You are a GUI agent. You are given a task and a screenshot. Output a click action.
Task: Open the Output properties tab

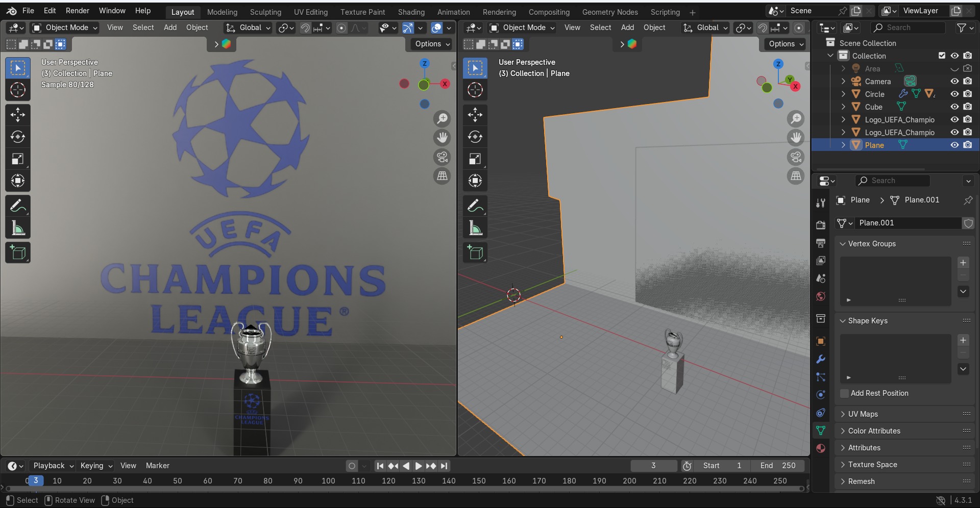(821, 243)
